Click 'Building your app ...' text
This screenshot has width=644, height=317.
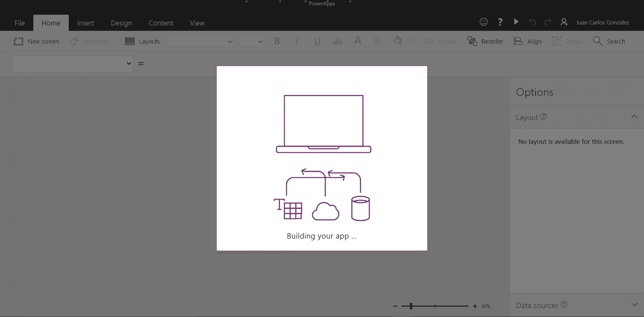(322, 236)
